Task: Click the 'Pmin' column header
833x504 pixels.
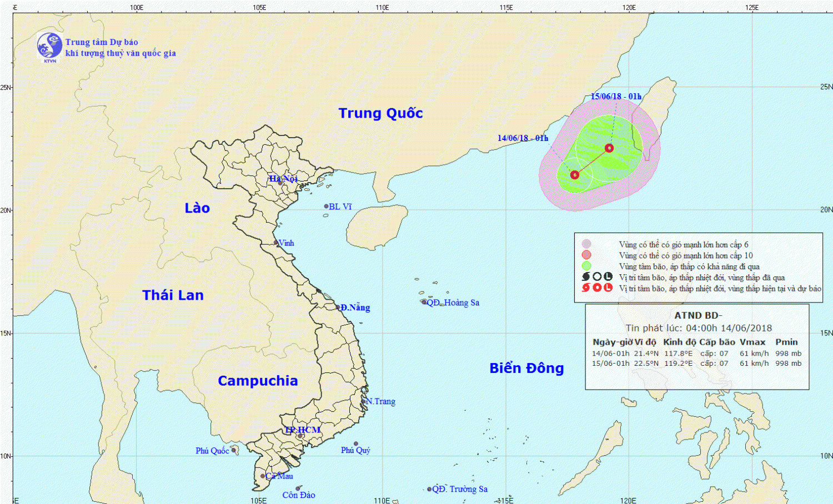Action: (x=786, y=342)
